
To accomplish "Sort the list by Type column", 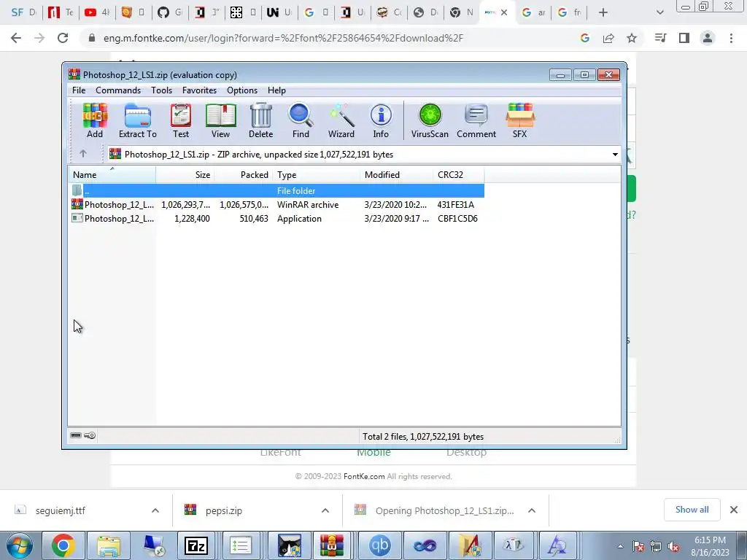I will [x=317, y=175].
